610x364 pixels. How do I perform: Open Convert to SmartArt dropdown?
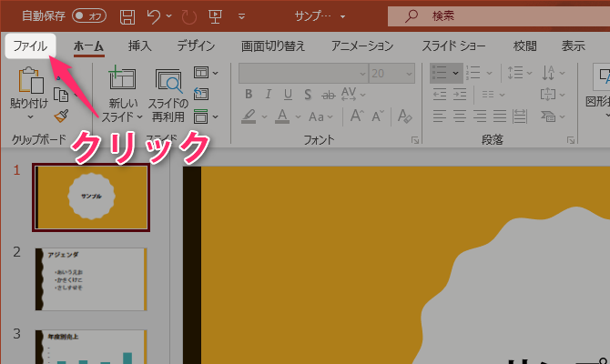pos(553,116)
